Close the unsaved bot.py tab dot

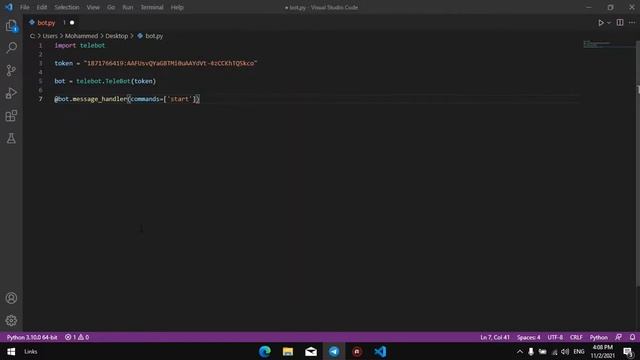(x=72, y=23)
